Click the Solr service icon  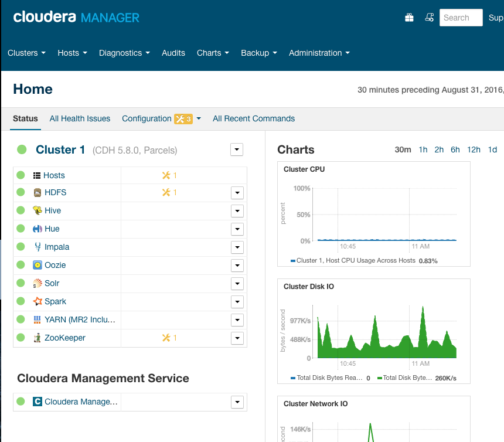pos(38,283)
